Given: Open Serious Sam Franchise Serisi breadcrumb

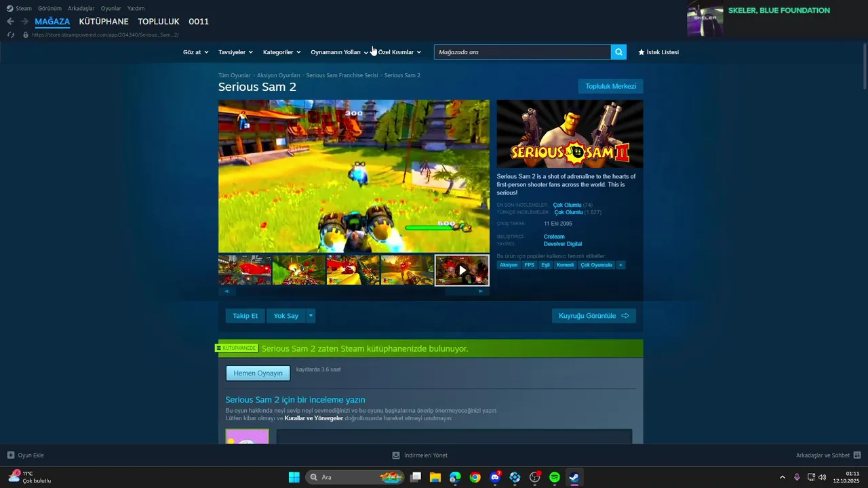Looking at the screenshot, I should tap(342, 75).
